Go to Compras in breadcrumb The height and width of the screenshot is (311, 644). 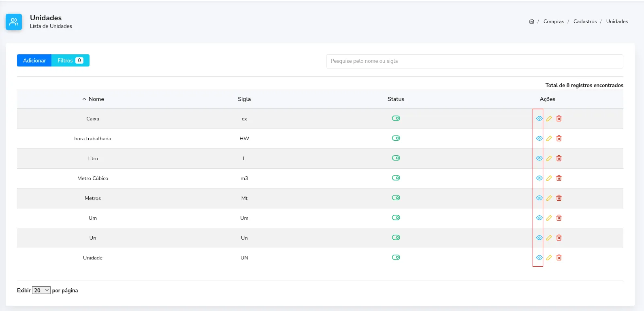pyautogui.click(x=554, y=21)
